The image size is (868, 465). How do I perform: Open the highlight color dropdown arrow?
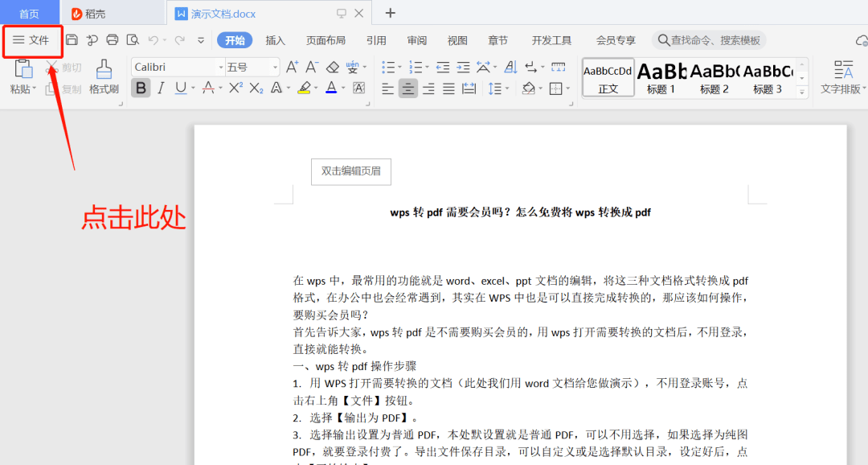pos(316,88)
